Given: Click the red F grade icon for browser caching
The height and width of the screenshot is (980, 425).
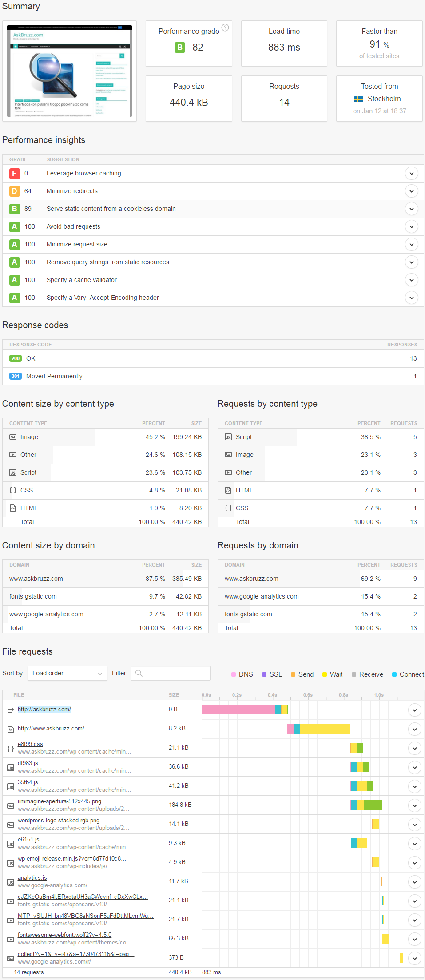Looking at the screenshot, I should 15,173.
